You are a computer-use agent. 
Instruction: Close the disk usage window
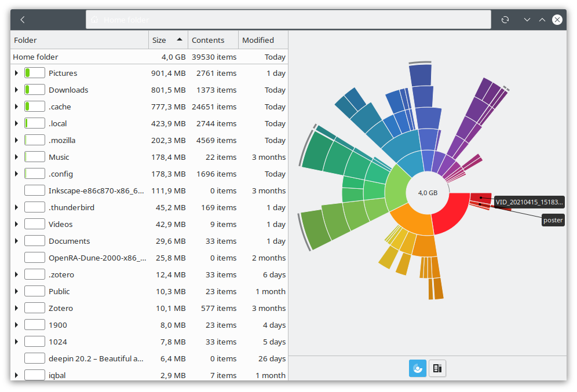click(557, 20)
